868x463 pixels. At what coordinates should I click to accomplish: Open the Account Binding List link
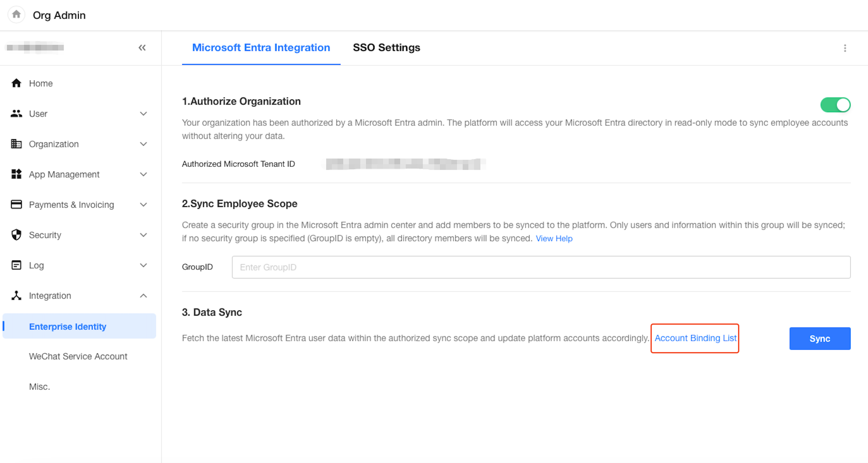tap(695, 338)
